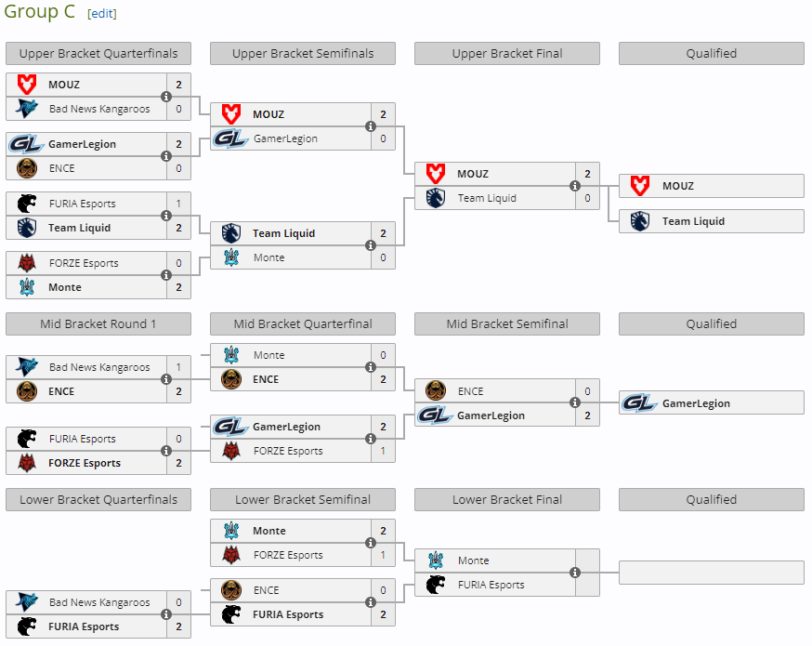This screenshot has height=646, width=812.
Task: Click the Lower Bracket Final header
Action: (507, 500)
